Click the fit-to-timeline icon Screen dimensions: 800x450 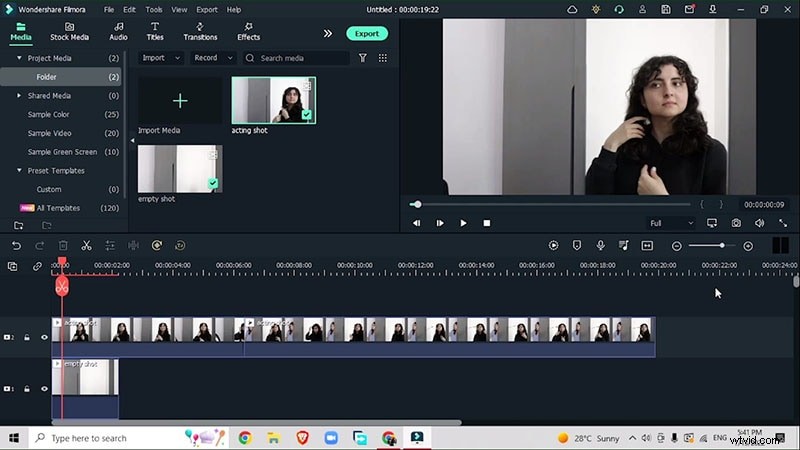coord(647,246)
